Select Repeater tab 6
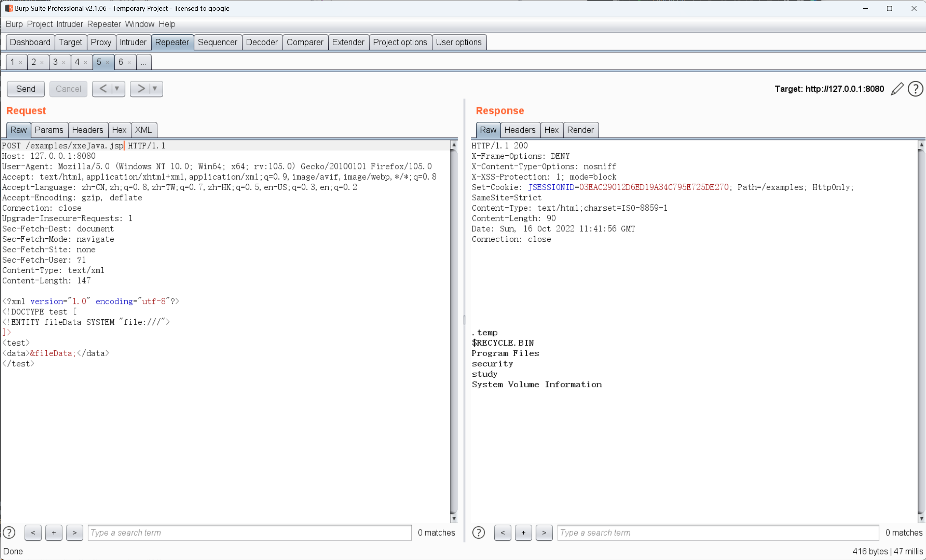This screenshot has height=560, width=926. (x=121, y=62)
